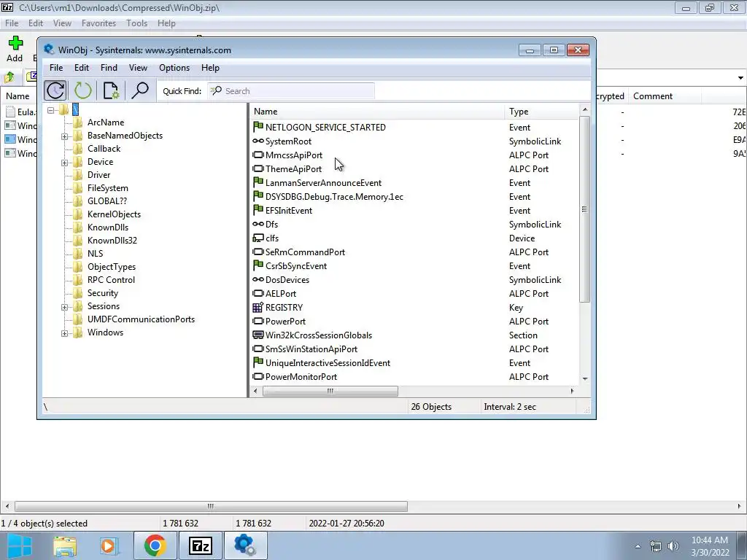Expand the Windows tree node

[64, 333]
